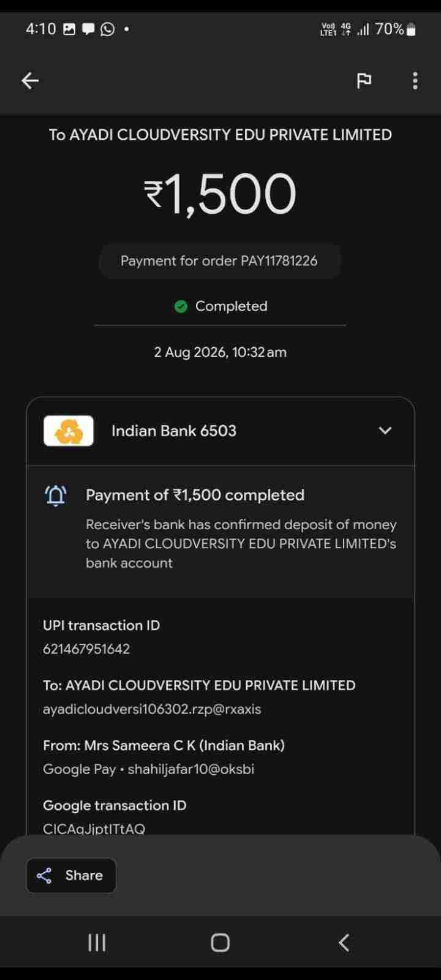The height and width of the screenshot is (980, 441).
Task: Open the three-dot overflow menu
Action: point(415,80)
